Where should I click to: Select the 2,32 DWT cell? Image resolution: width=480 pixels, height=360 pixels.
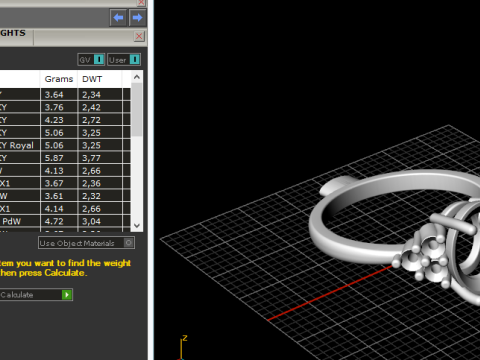pos(100,196)
